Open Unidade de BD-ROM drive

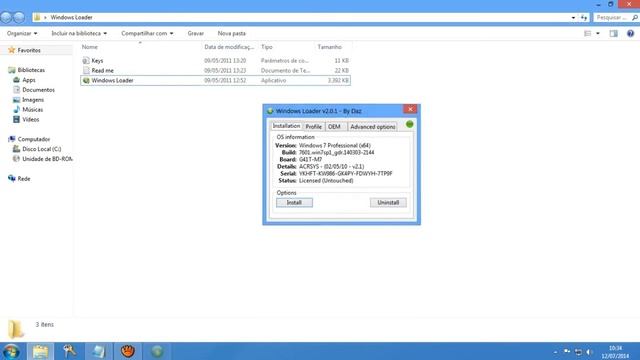47,159
